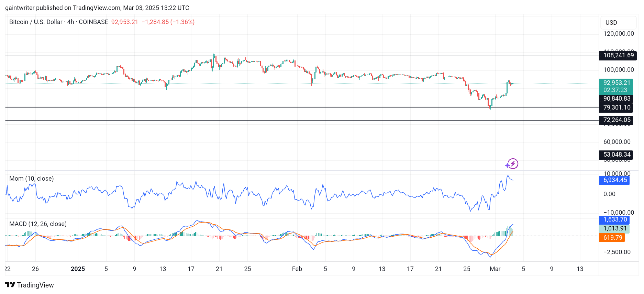Click the 100,000.00 price scale label
The image size is (644, 294).
(x=619, y=70)
